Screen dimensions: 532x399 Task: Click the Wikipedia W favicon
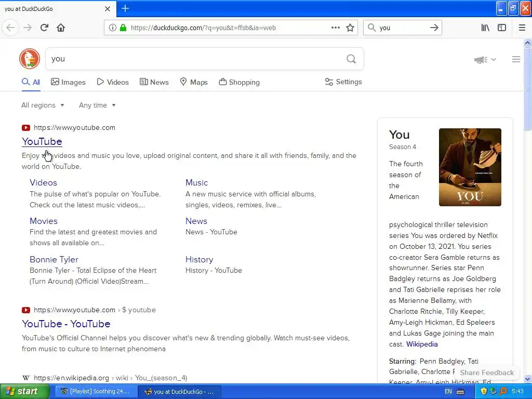click(26, 378)
